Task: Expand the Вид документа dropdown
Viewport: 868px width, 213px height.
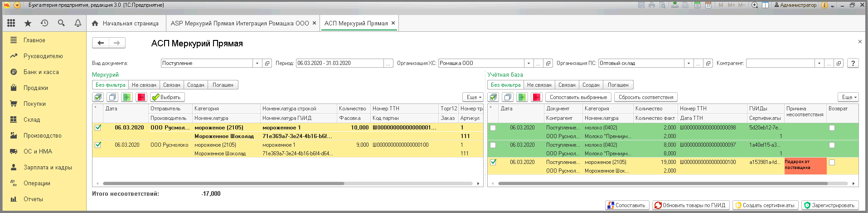Action: pyautogui.click(x=257, y=63)
